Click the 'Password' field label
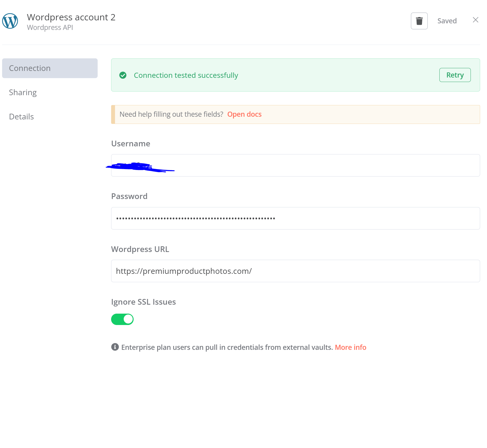Screen dimensions: 487x448 (129, 196)
